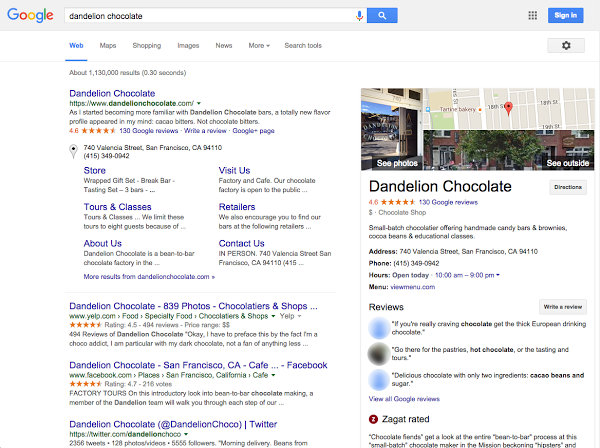
Task: Click the 740 Valencia Street address under first result
Action: coord(153,148)
